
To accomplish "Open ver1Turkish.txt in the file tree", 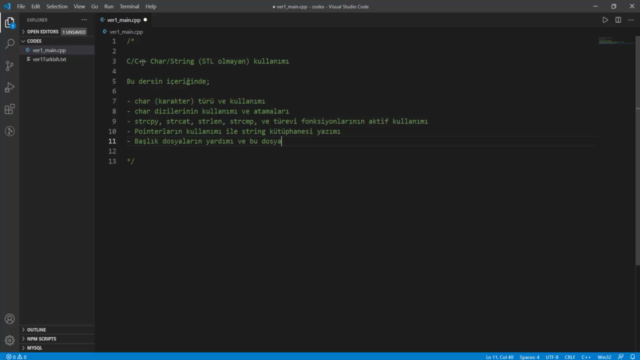I will point(49,59).
